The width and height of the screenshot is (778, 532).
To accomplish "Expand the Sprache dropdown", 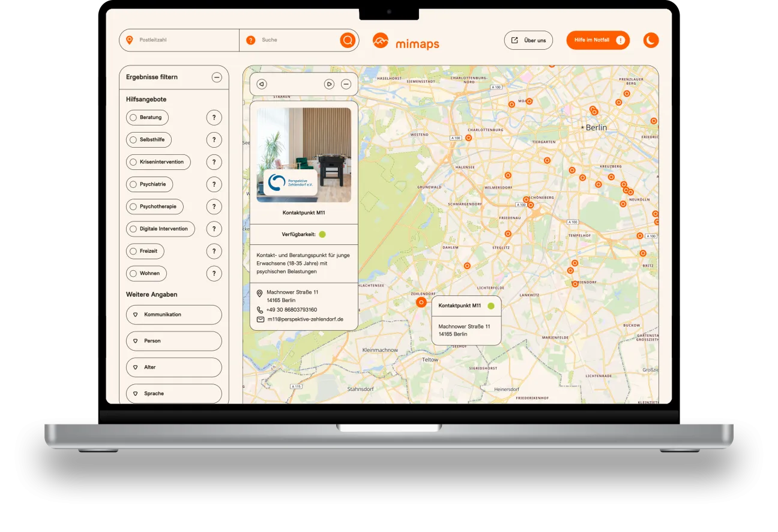I will (174, 393).
